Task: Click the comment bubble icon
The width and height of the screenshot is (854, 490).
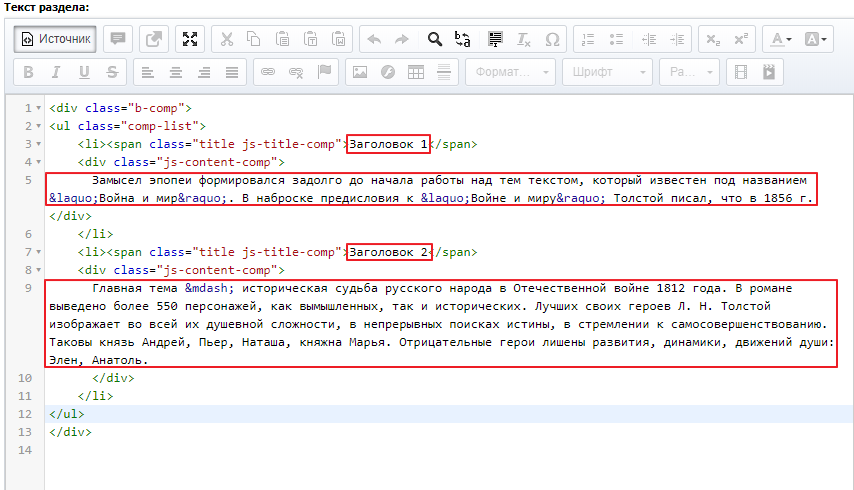Action: (x=118, y=39)
